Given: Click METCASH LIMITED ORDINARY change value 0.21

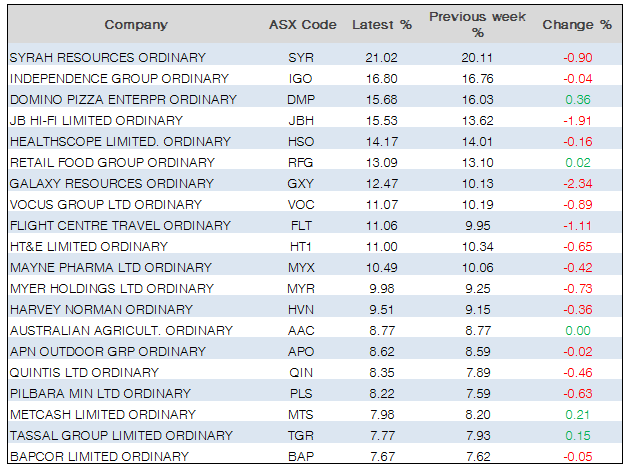Looking at the screenshot, I should coord(577,414).
